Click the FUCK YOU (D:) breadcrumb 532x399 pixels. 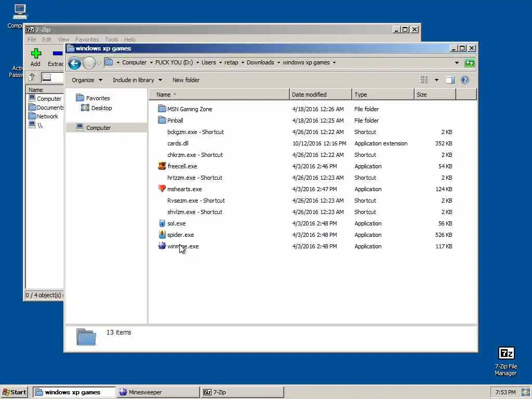pos(174,62)
